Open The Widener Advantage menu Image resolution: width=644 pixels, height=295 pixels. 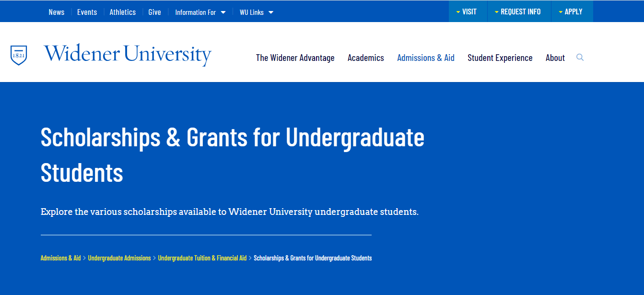click(x=295, y=58)
